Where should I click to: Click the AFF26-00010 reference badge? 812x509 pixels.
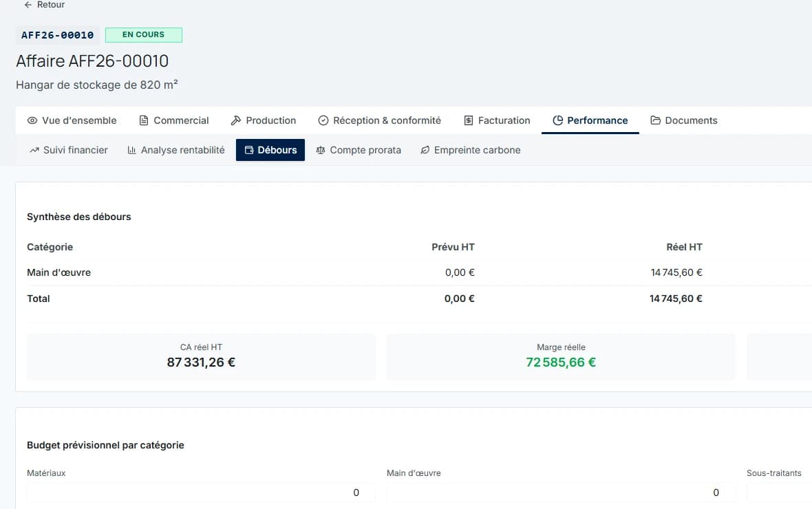pyautogui.click(x=58, y=35)
